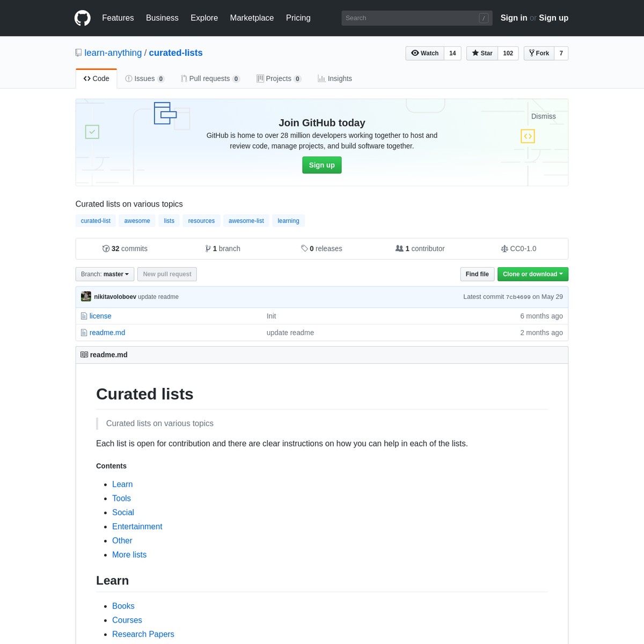This screenshot has width=644, height=644.
Task: Focus the GitHub Search field
Action: (x=416, y=18)
